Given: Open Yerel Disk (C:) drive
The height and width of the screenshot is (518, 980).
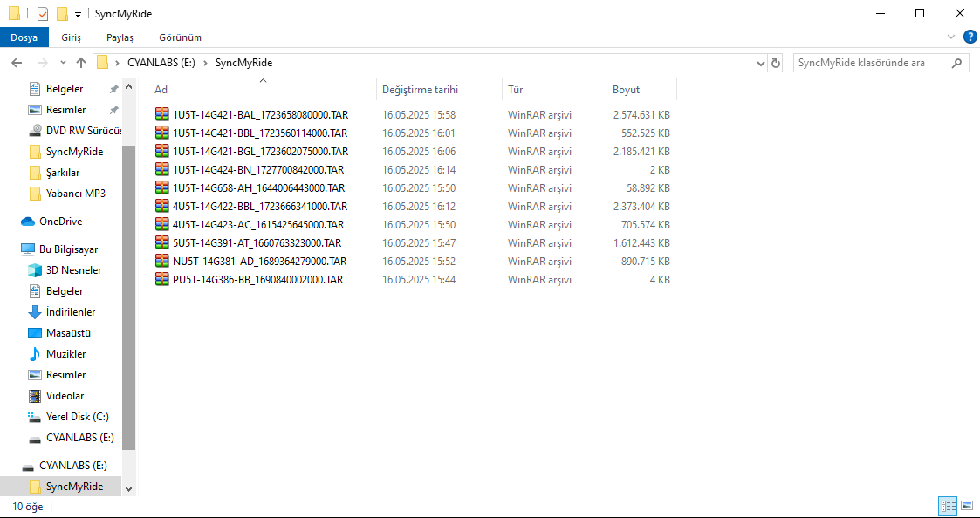Looking at the screenshot, I should pos(78,417).
